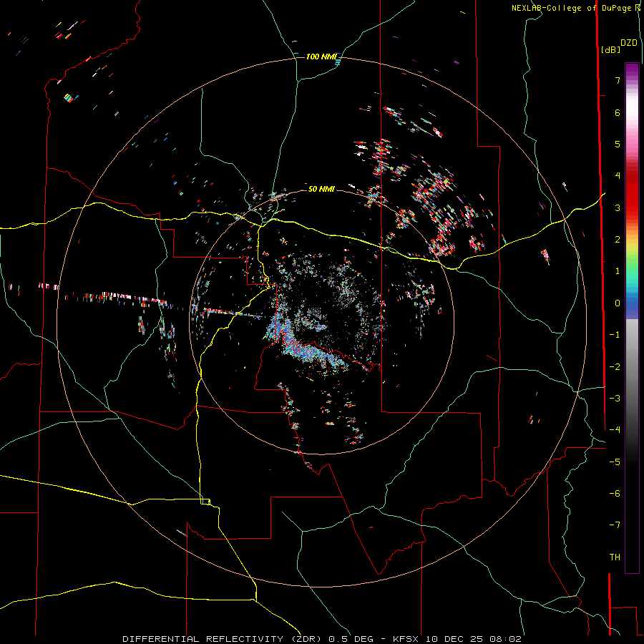Screen dimensions: 644x644
Task: Select the 7 dB tick label
Action: (618, 80)
